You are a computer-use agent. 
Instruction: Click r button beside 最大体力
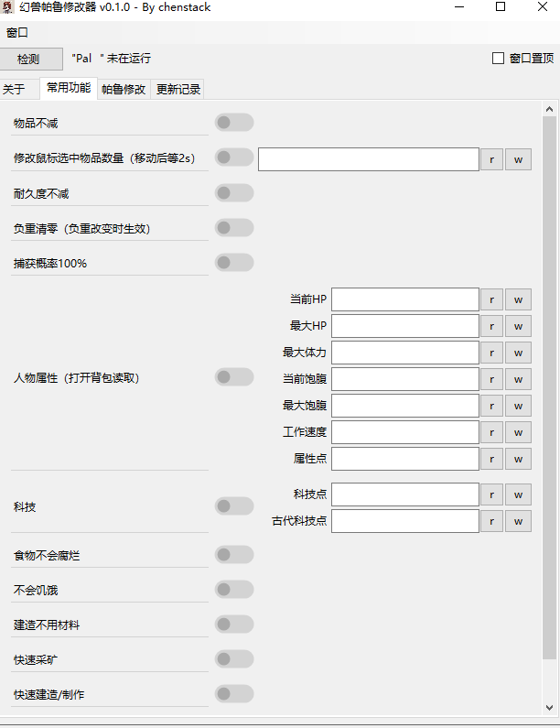491,353
